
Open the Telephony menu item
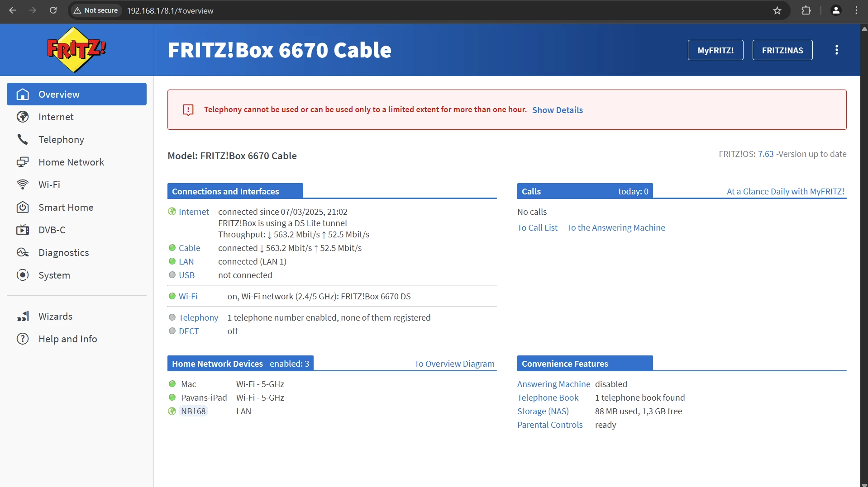pyautogui.click(x=76, y=139)
